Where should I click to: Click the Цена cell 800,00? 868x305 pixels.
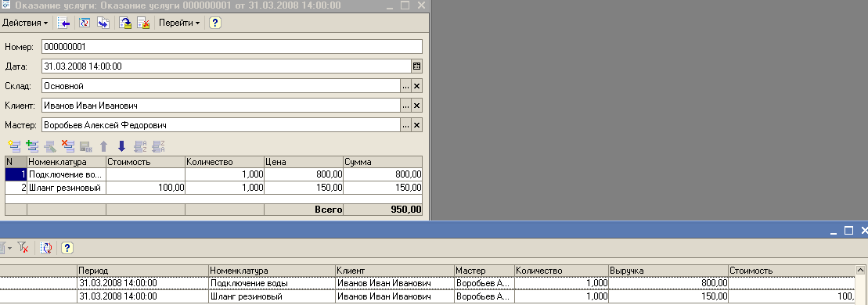[304, 174]
